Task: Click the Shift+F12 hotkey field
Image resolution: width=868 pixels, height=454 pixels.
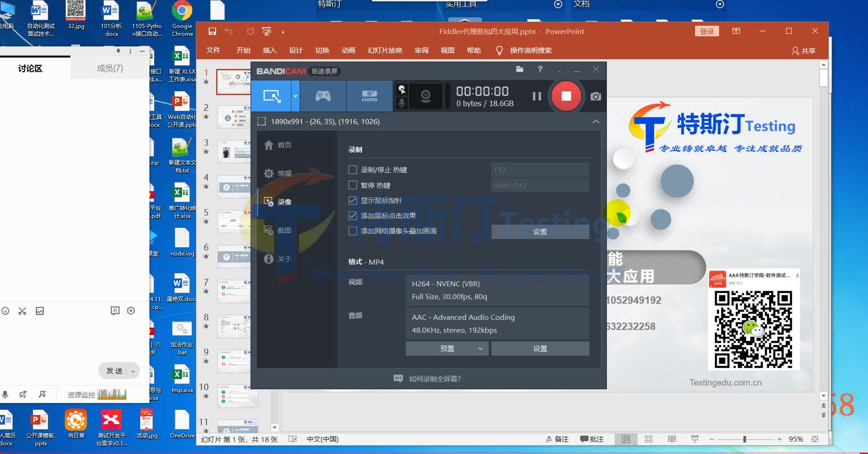Action: [x=540, y=185]
